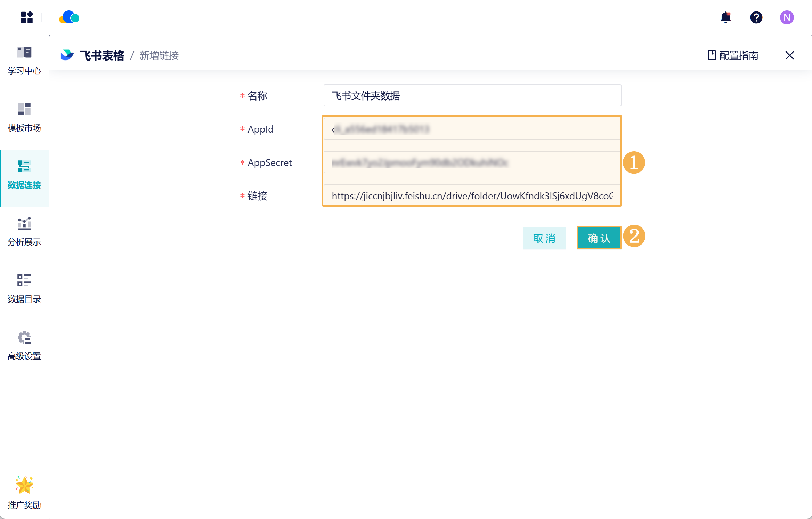Click the 飞书表格 breadcrumb logo
This screenshot has width=812, height=519.
(x=67, y=55)
